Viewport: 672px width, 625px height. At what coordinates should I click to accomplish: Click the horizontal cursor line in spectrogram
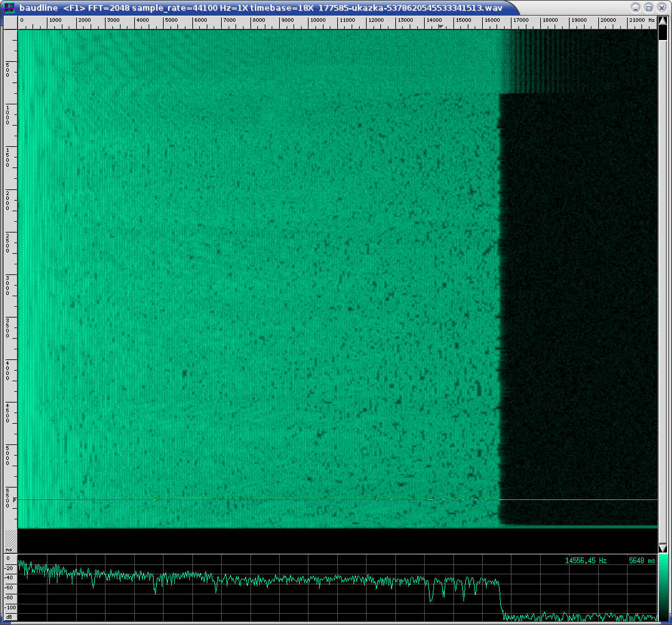pyautogui.click(x=338, y=499)
